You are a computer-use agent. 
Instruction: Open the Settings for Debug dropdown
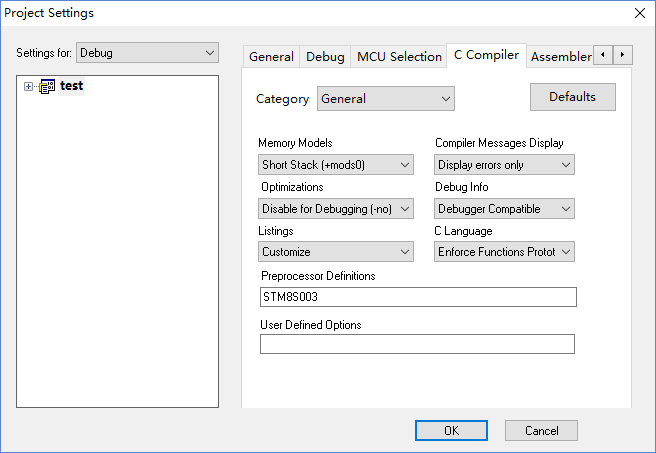[147, 52]
